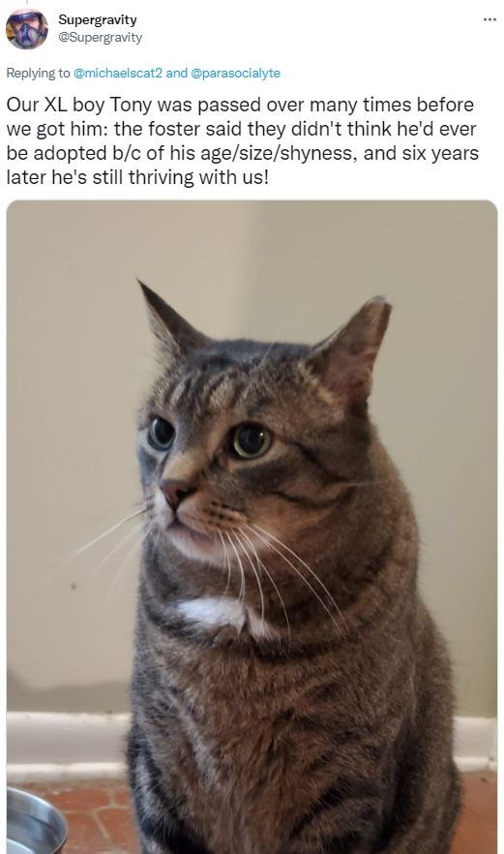Open the three-dot more options menu
504x854 pixels.
(489, 19)
